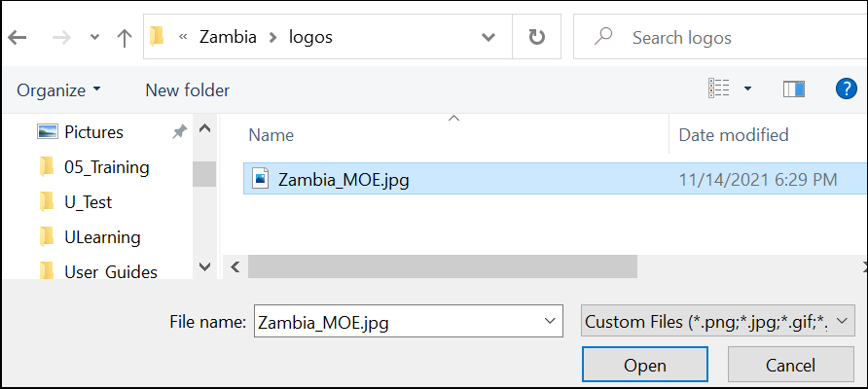Viewport: 868px width, 389px height.
Task: Click the Zambia_MOE.jpg image file icon
Action: tap(260, 178)
